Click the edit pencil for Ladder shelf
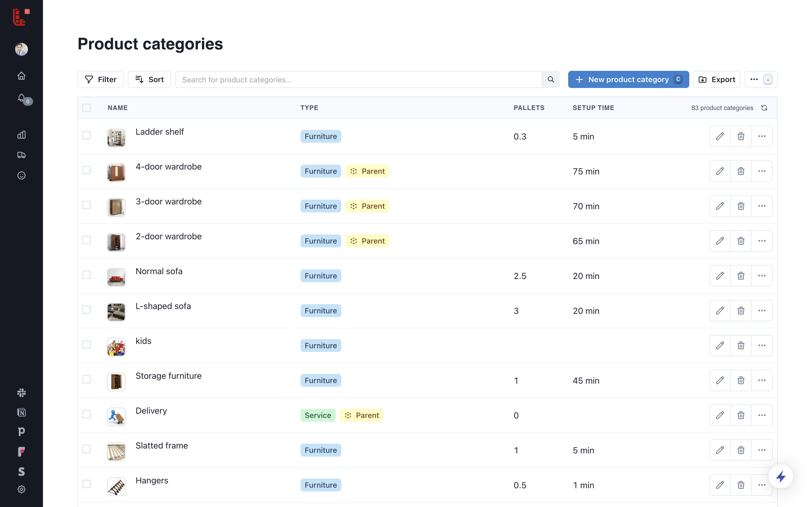The width and height of the screenshot is (812, 507). coord(720,136)
